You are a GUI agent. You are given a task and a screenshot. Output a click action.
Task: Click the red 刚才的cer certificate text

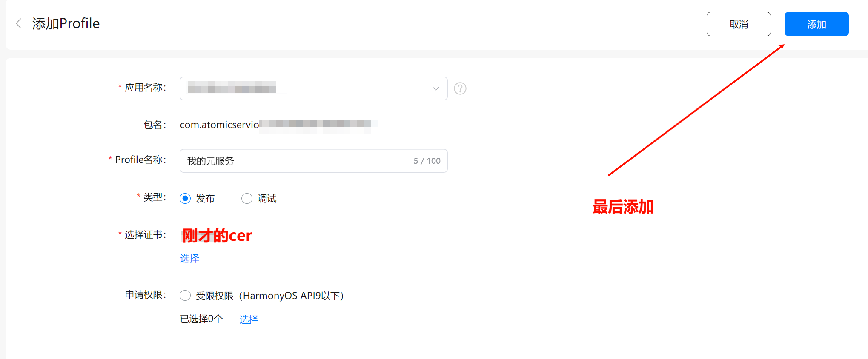point(217,235)
